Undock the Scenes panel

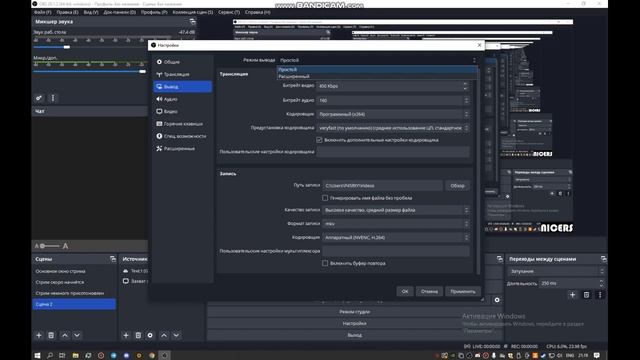pyautogui.click(x=113, y=259)
